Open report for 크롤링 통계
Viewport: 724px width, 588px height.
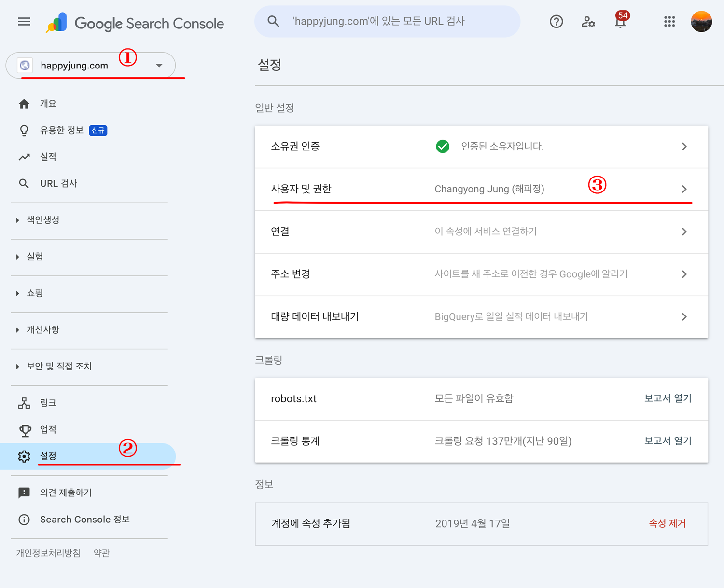coord(668,441)
